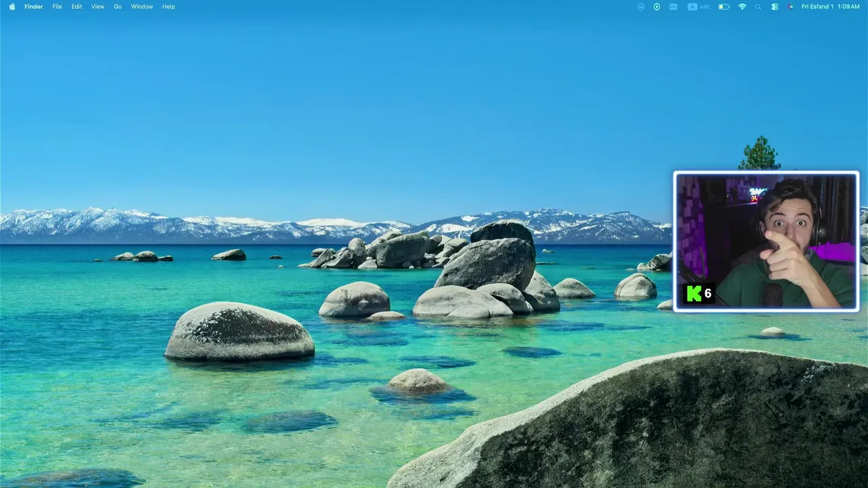This screenshot has width=868, height=488.
Task: Click the date and time clock
Action: (831, 6)
